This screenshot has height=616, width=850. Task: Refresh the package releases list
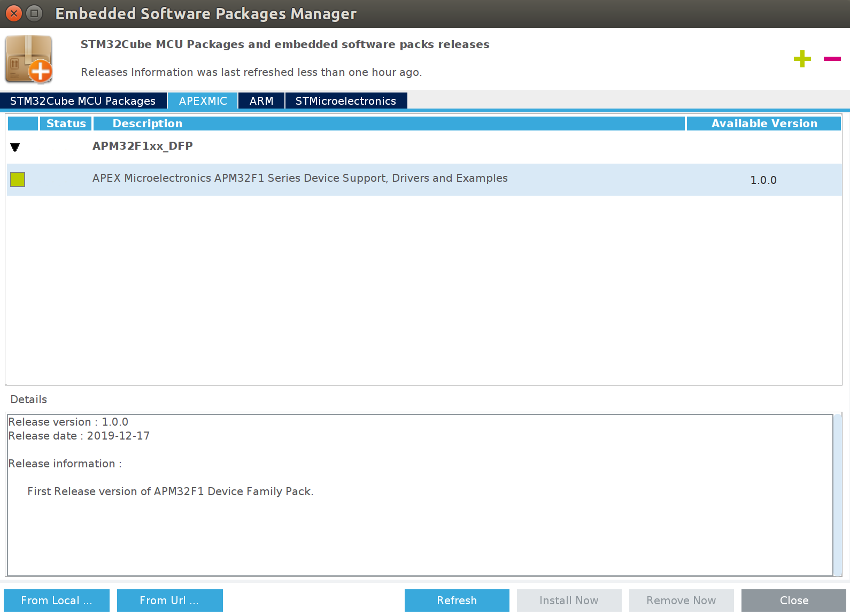tap(457, 600)
